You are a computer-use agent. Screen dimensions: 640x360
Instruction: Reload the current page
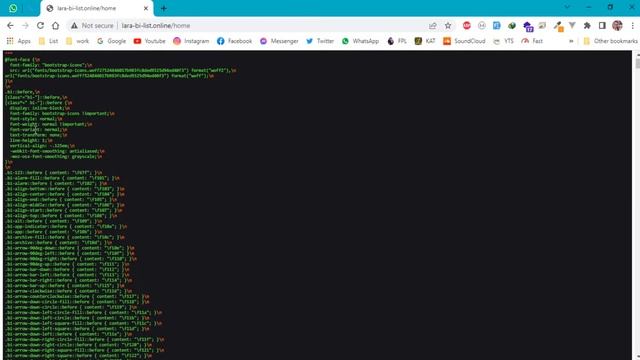40,25
